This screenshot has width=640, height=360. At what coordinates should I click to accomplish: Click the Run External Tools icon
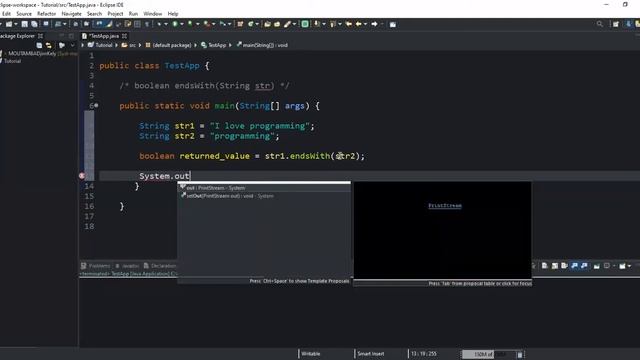(x=207, y=24)
